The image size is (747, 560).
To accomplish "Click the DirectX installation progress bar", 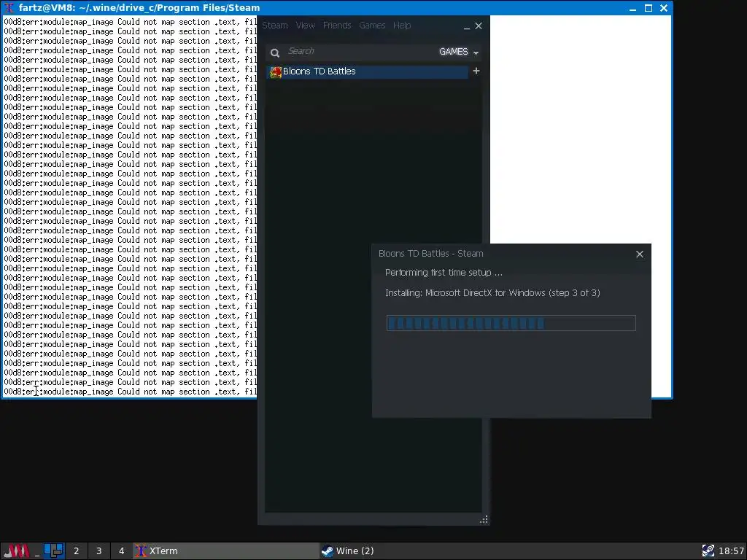I will click(511, 323).
